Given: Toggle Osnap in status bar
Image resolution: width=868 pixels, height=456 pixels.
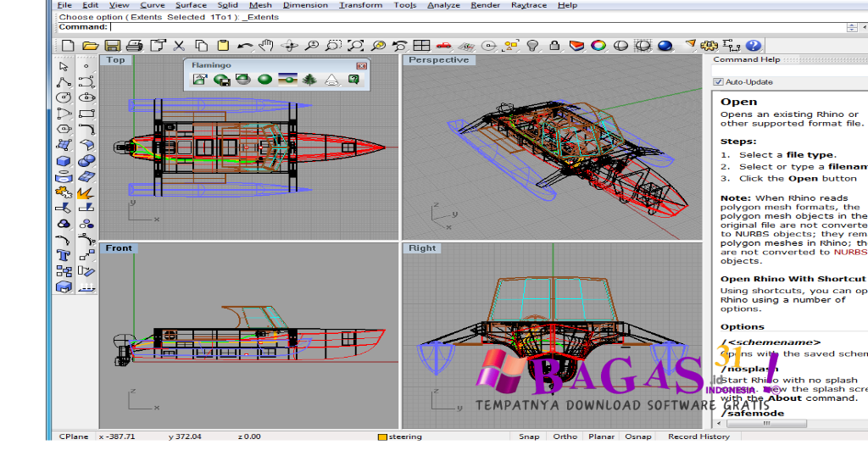Looking at the screenshot, I should (x=637, y=437).
